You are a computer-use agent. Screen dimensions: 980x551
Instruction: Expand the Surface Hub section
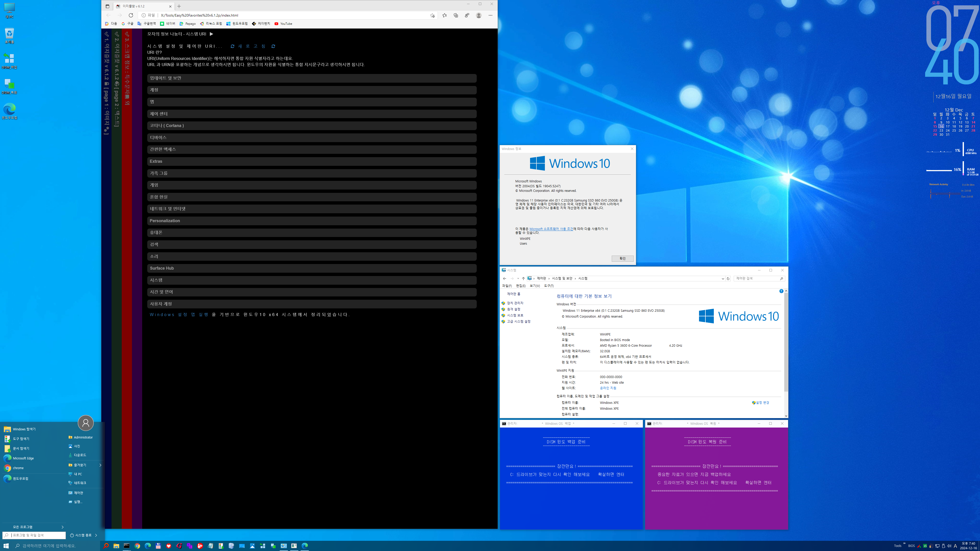click(312, 268)
